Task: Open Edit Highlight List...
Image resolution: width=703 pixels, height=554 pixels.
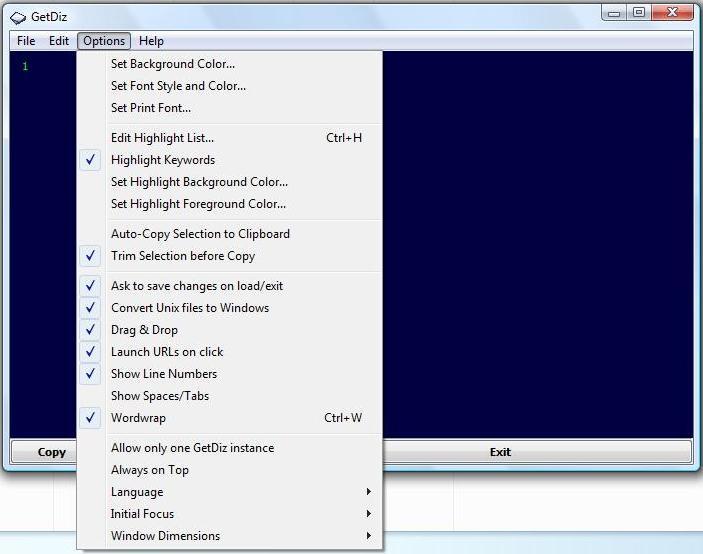Action: (x=230, y=138)
